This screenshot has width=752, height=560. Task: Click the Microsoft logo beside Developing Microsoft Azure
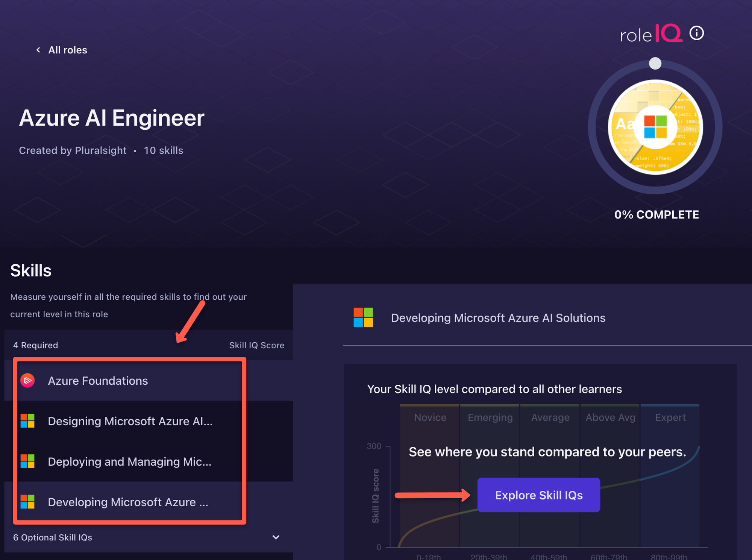(x=27, y=502)
